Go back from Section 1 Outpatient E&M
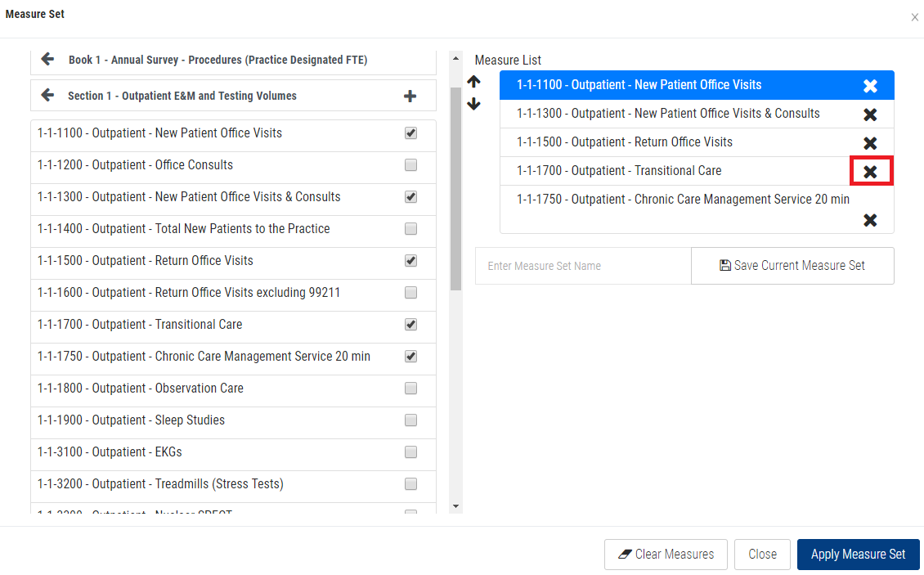924x575 pixels. pyautogui.click(x=47, y=96)
